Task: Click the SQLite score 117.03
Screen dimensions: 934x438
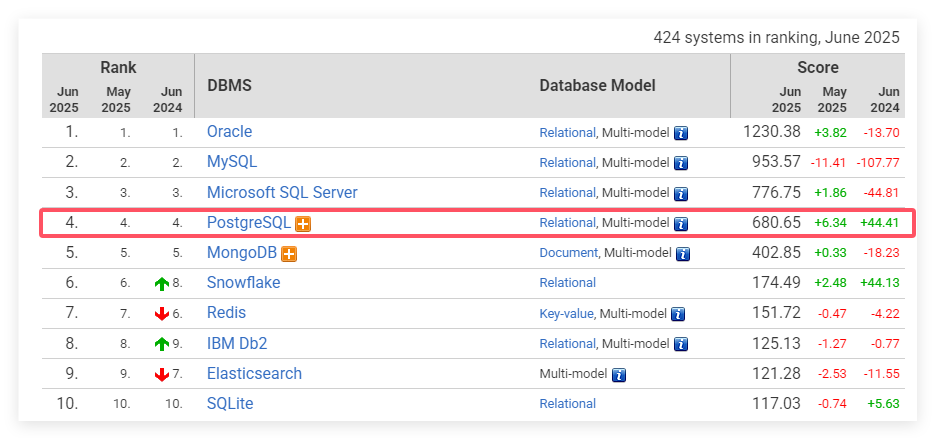Action: click(x=777, y=403)
